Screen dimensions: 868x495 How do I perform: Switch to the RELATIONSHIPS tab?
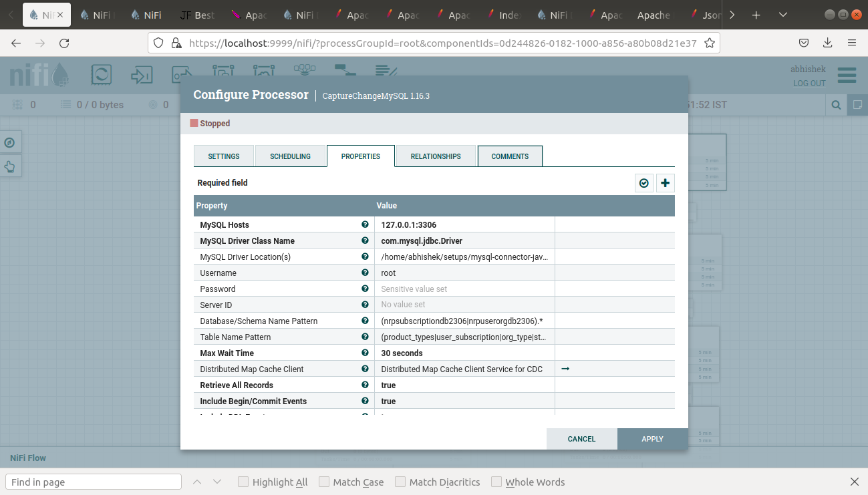pos(435,156)
